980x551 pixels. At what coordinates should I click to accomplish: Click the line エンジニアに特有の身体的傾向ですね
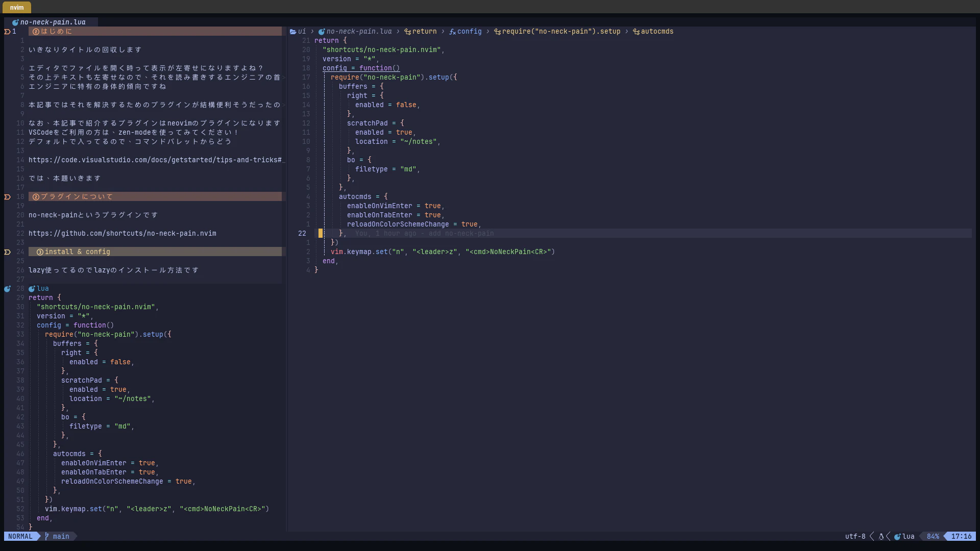point(97,87)
